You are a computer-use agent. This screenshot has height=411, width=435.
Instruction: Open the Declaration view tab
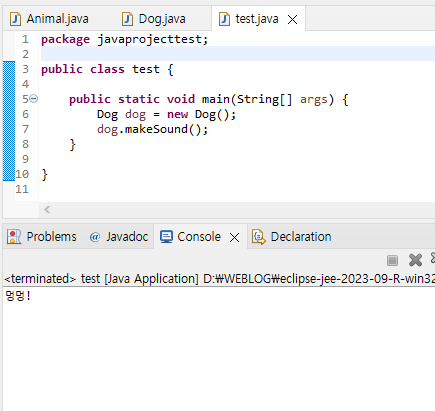292,237
